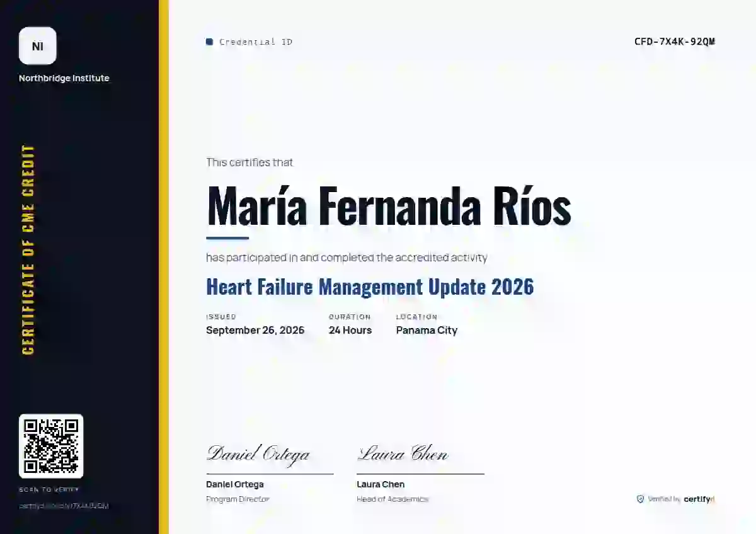Screen dimensions: 756x534
Task: Click the Head of Academics title
Action: pos(392,499)
